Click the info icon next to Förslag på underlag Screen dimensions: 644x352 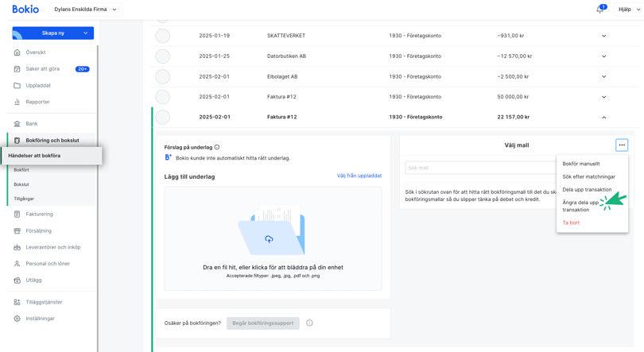coord(217,147)
